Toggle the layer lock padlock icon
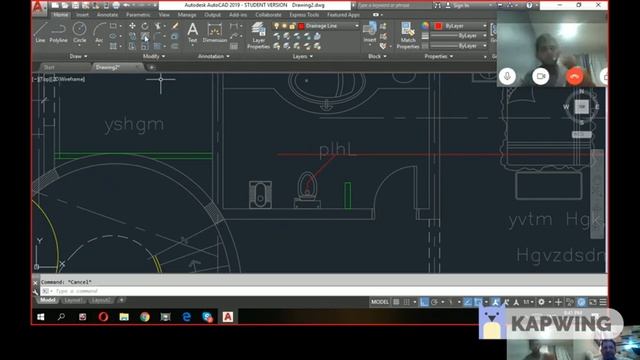Screen dimensions: 640x360 pyautogui.click(x=292, y=26)
